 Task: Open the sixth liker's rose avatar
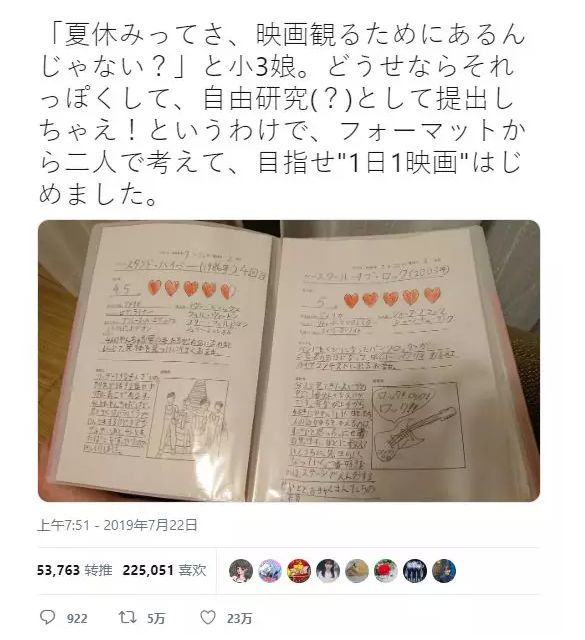tap(386, 571)
